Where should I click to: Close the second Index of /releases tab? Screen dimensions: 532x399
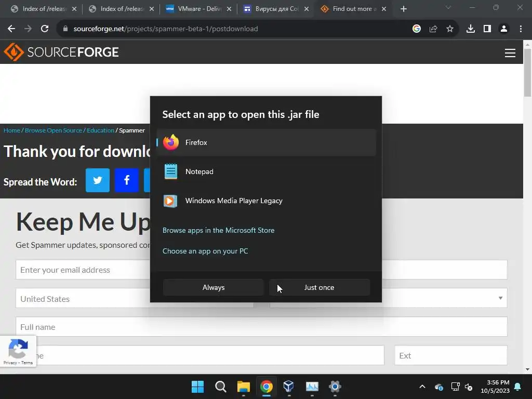(x=152, y=9)
